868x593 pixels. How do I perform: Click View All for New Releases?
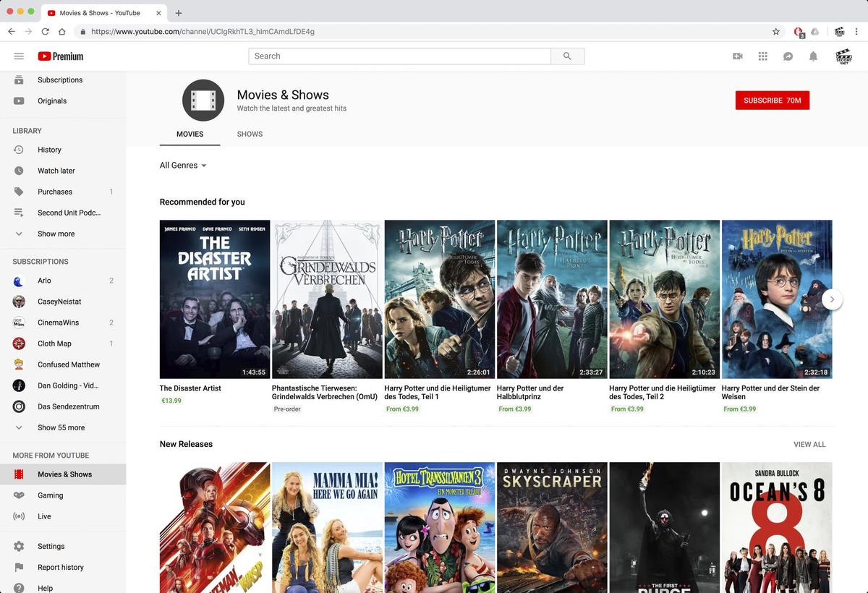[809, 445]
